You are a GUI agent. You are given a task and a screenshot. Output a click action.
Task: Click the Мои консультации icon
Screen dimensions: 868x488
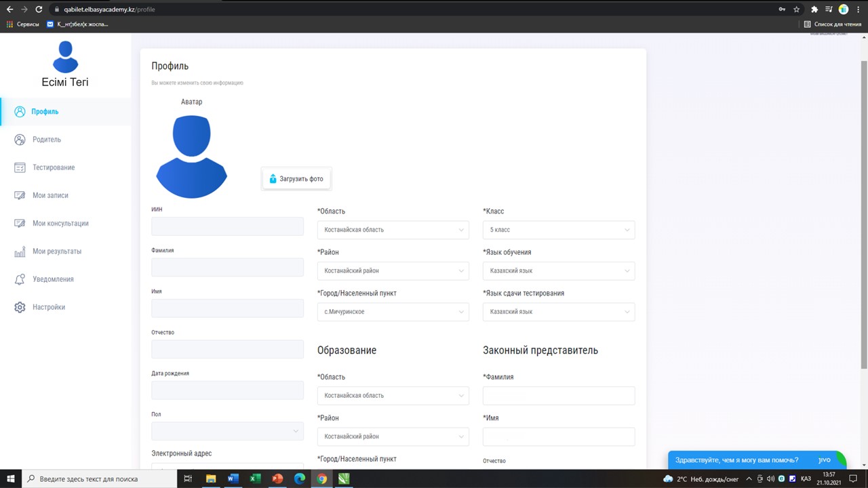pos(20,223)
